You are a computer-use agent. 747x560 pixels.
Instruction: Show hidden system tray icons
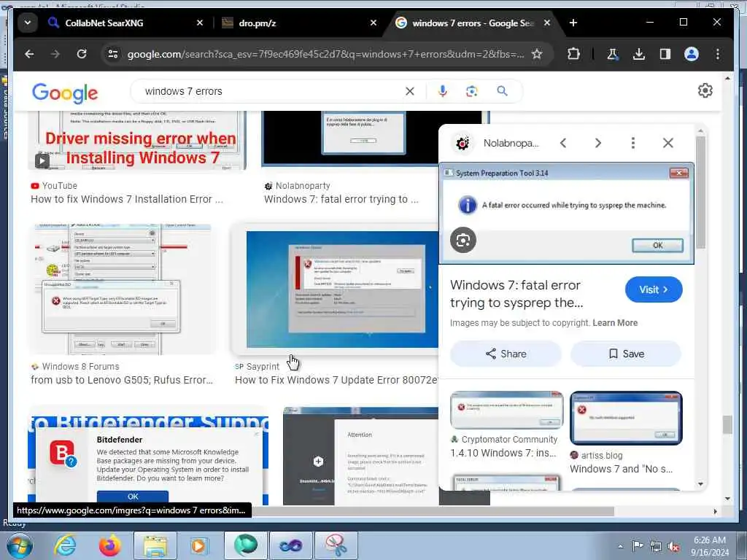tap(620, 547)
